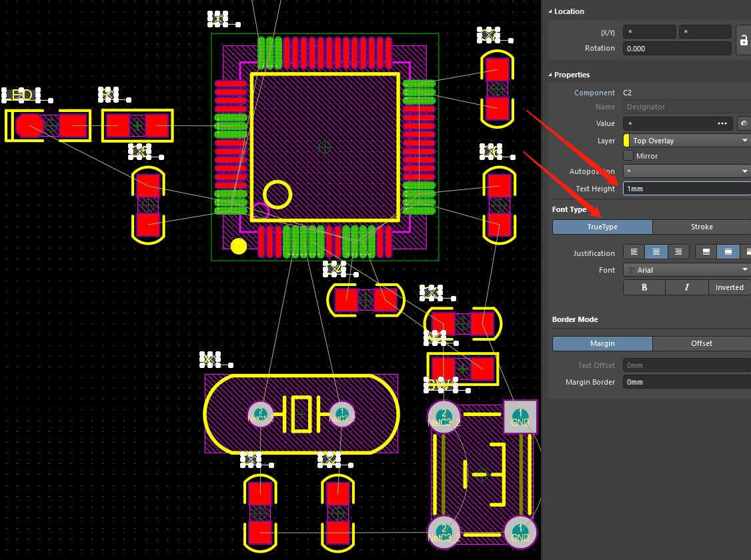Toggle Bold font style

(644, 287)
